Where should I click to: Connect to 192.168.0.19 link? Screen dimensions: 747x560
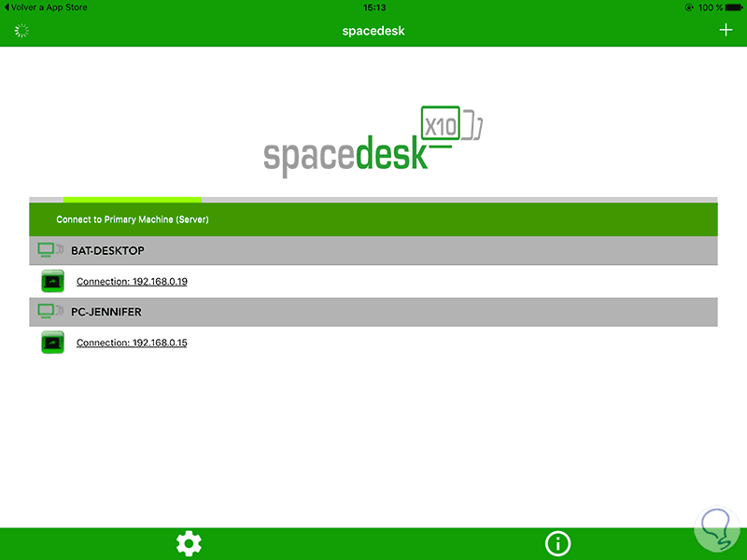(132, 282)
